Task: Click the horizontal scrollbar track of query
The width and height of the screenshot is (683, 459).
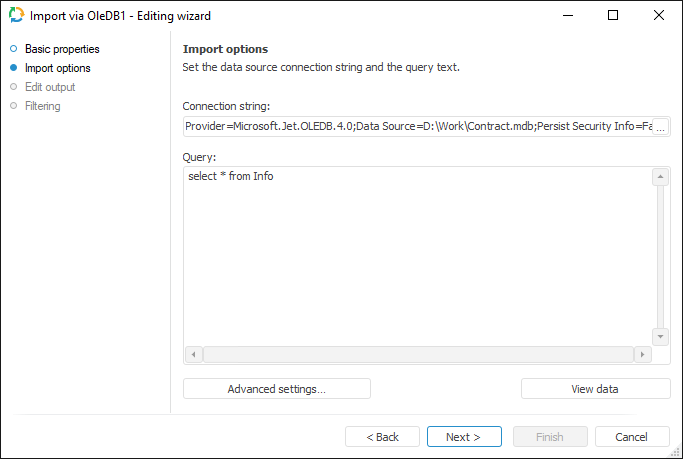Action: pos(418,355)
